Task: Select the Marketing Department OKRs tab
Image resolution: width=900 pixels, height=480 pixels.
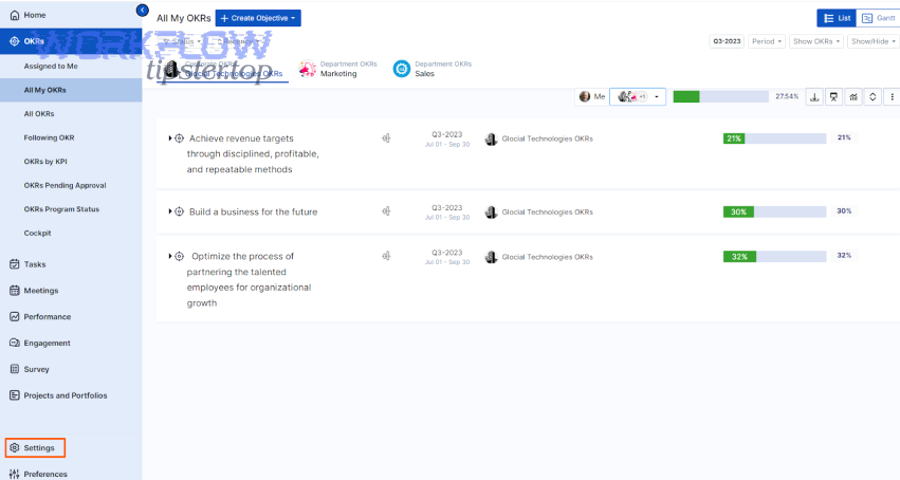Action: 338,69
